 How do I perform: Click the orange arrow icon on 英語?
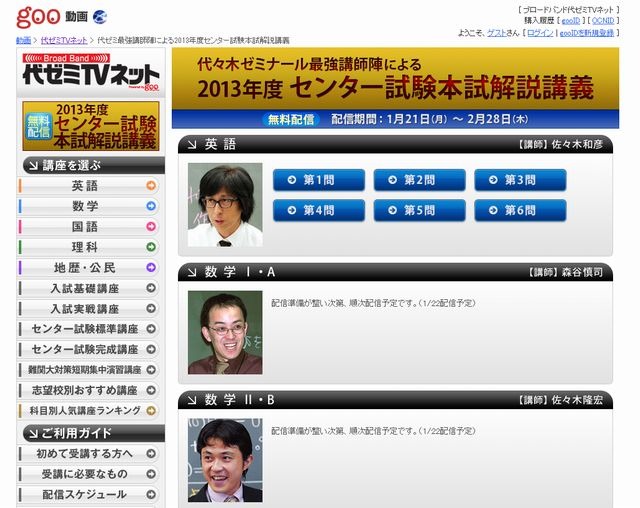[151, 186]
